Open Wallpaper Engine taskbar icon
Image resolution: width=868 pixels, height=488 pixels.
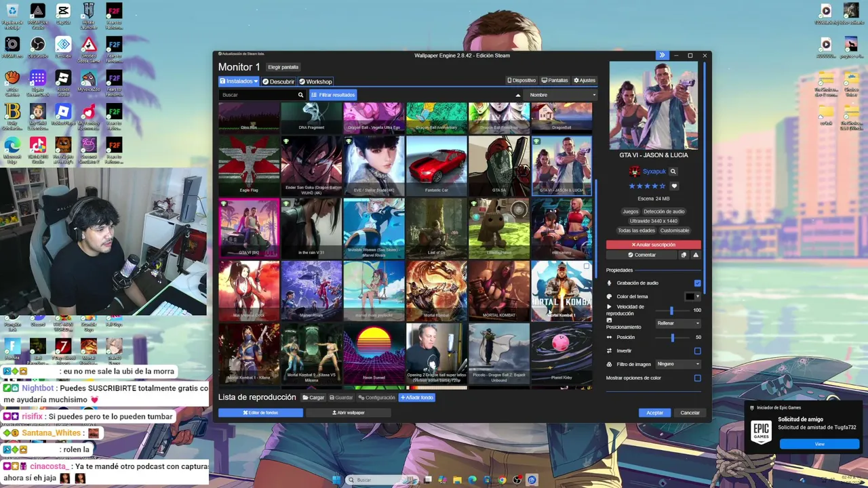click(532, 480)
